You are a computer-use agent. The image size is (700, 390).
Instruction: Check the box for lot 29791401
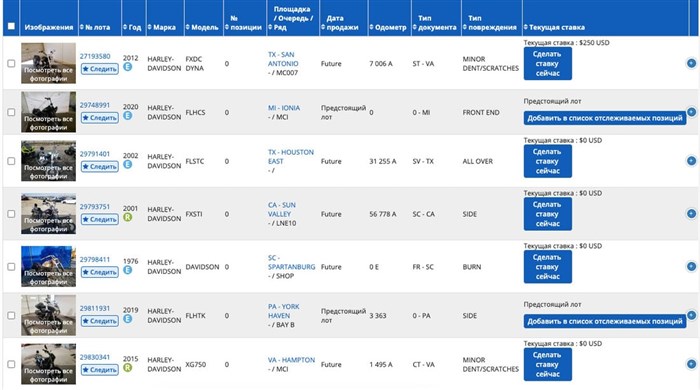pyautogui.click(x=12, y=161)
